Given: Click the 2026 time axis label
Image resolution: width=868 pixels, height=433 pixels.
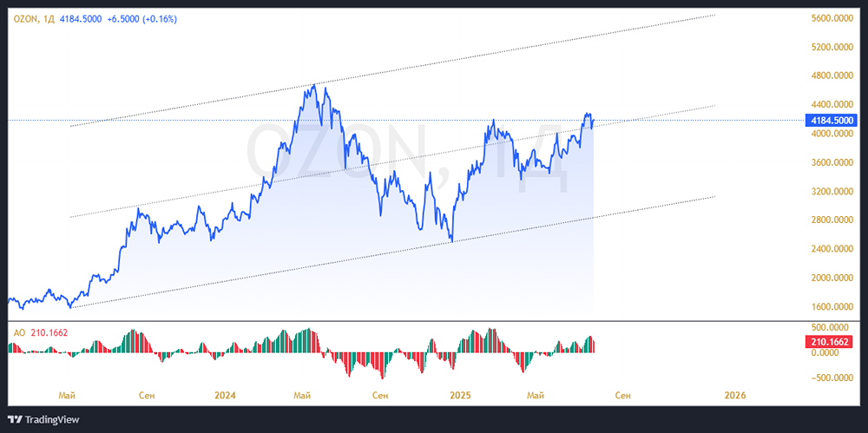Looking at the screenshot, I should pos(735,396).
